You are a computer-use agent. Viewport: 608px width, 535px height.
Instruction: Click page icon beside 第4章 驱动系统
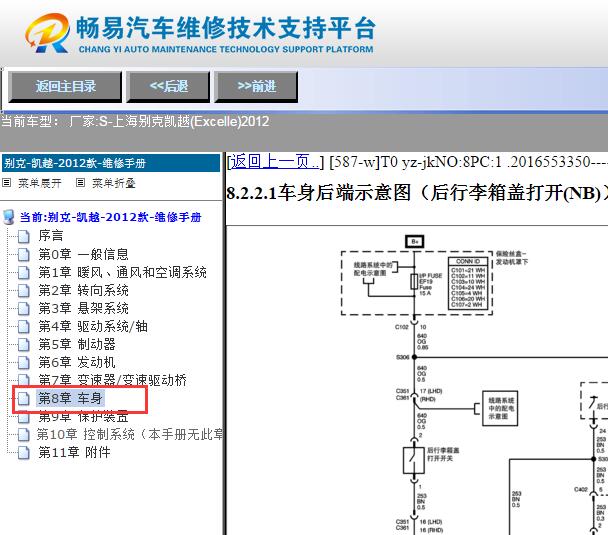(x=24, y=326)
